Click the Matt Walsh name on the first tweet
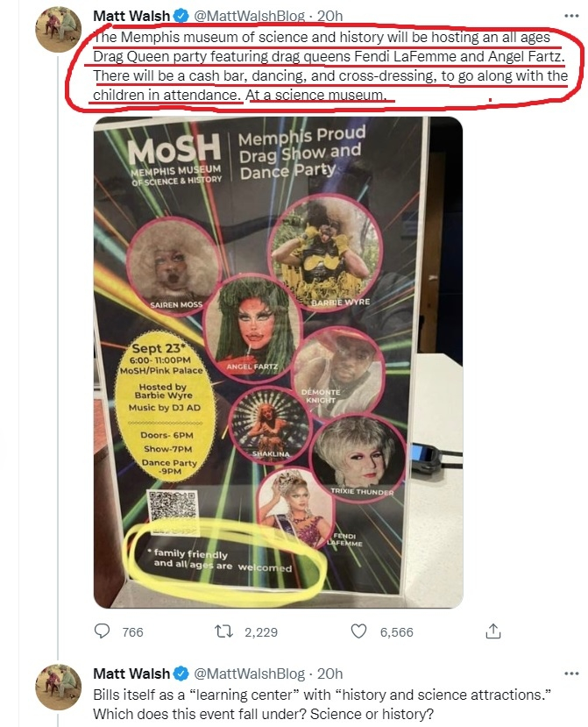 (x=131, y=17)
